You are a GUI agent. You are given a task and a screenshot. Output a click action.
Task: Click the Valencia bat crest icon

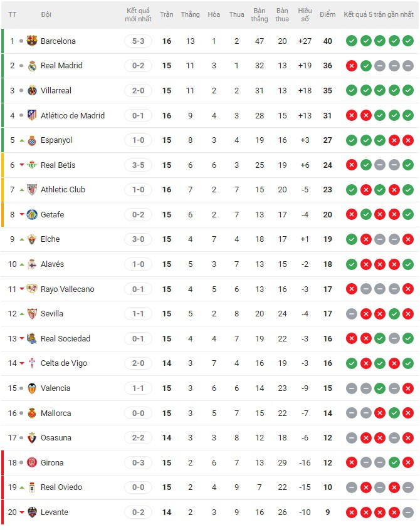tap(31, 388)
